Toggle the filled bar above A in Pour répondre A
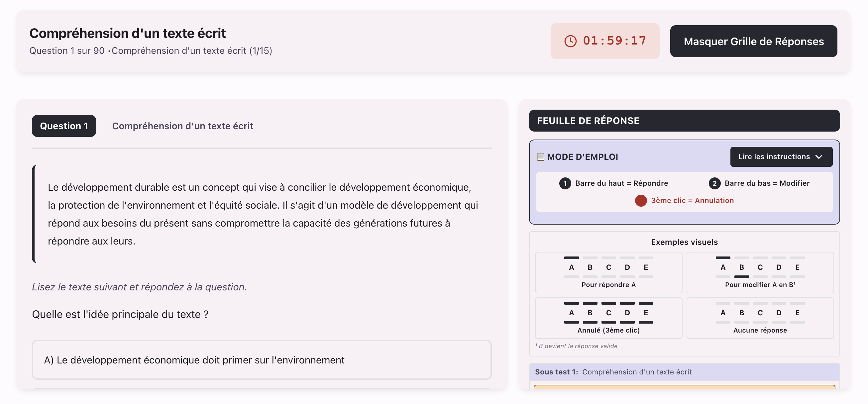 pyautogui.click(x=571, y=257)
